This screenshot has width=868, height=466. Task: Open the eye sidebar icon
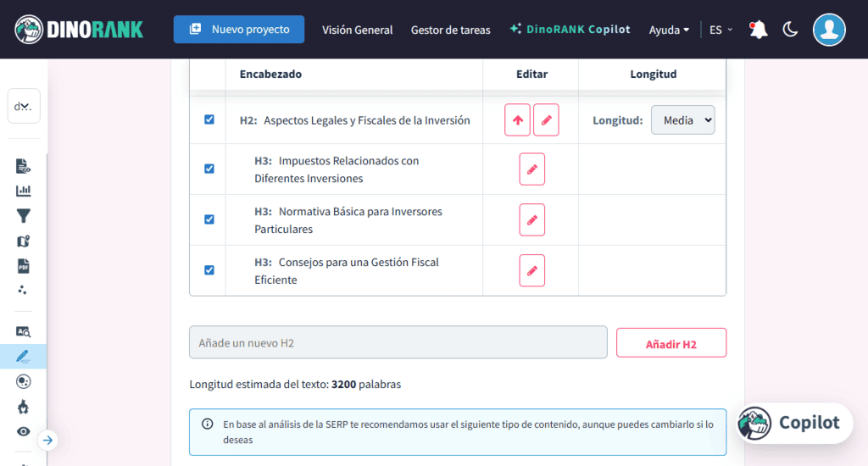[23, 432]
